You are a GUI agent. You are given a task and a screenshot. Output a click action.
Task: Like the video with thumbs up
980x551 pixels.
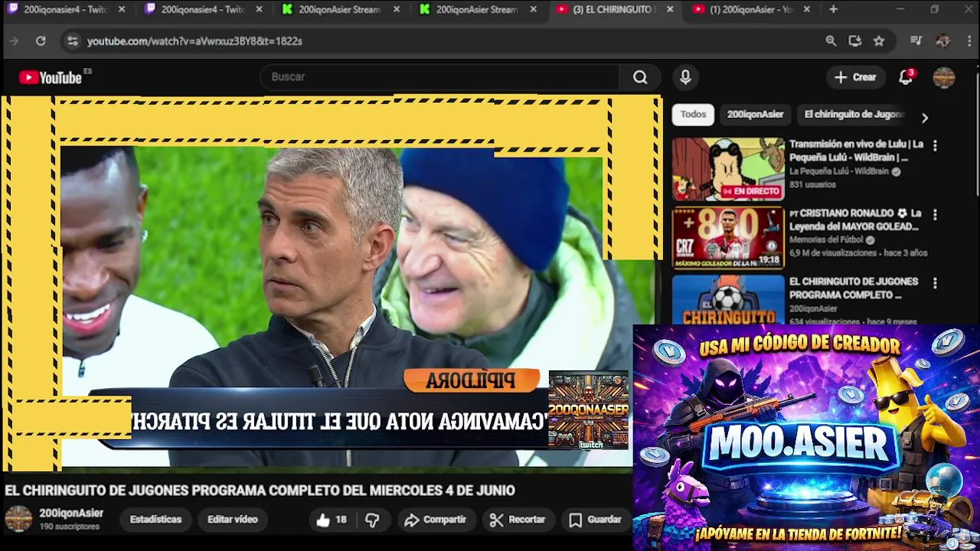(x=332, y=520)
